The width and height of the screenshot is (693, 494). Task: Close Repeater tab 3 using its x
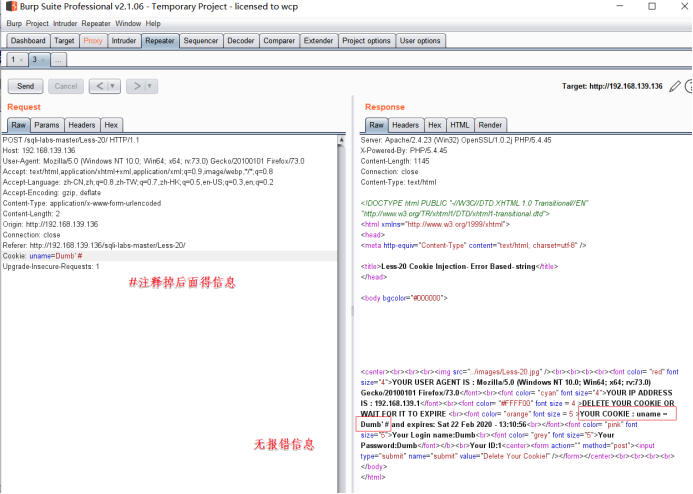coord(43,60)
